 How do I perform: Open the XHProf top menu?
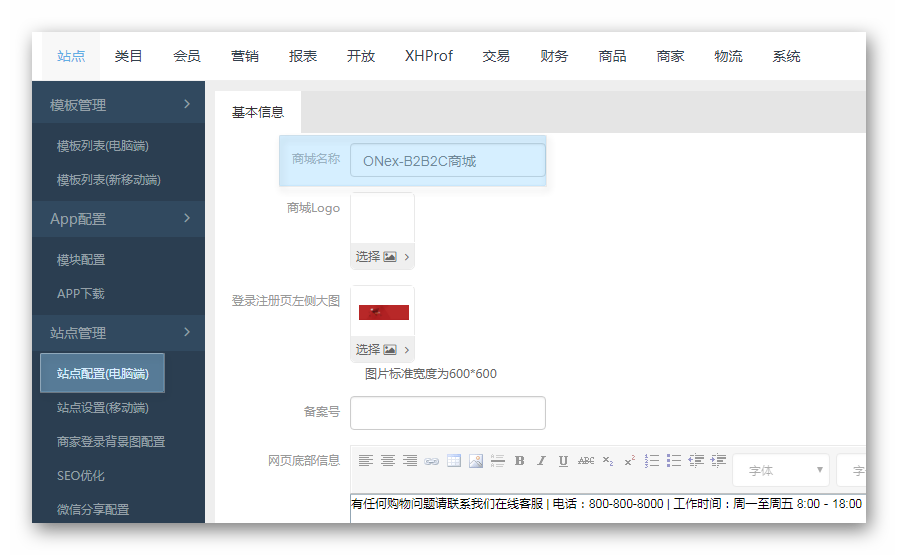[x=428, y=56]
